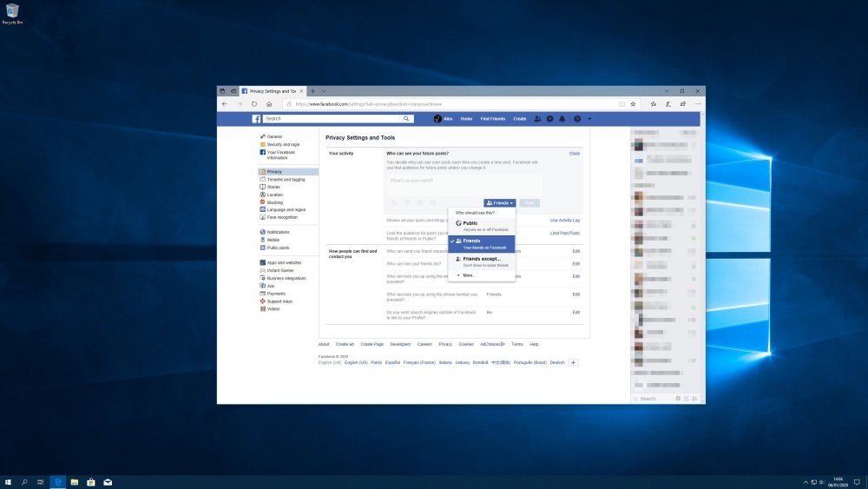This screenshot has width=868, height=489.
Task: Open the Recycle Bin desktop icon
Action: (12, 14)
